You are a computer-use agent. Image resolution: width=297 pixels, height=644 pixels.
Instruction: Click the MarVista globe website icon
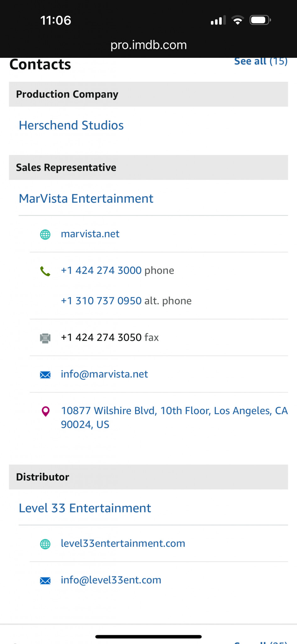(45, 235)
